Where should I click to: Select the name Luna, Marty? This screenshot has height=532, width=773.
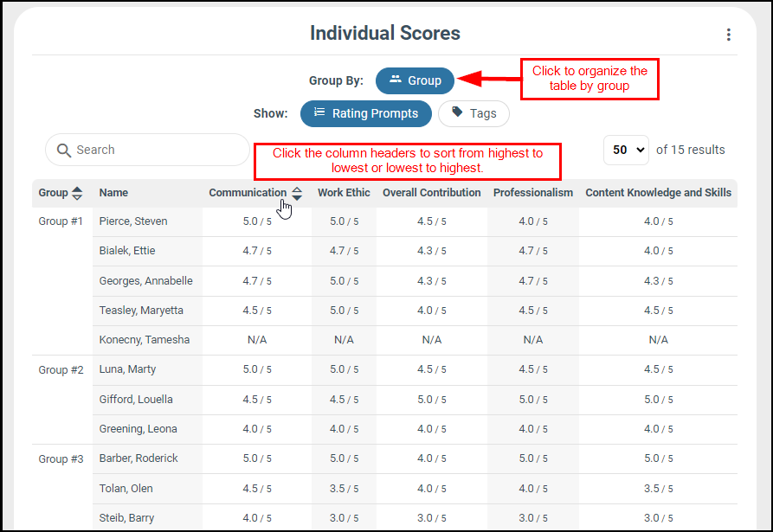127,369
